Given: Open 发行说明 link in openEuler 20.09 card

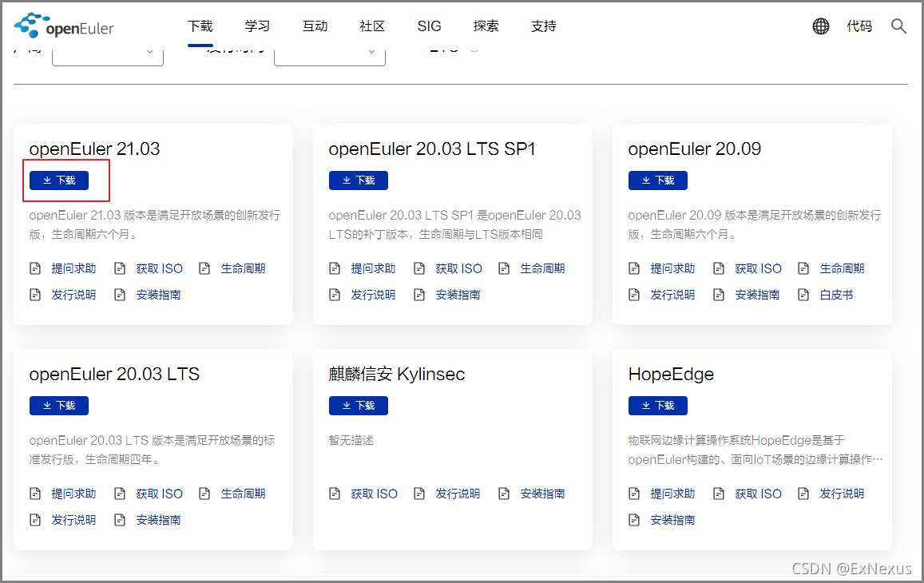Looking at the screenshot, I should (672, 295).
